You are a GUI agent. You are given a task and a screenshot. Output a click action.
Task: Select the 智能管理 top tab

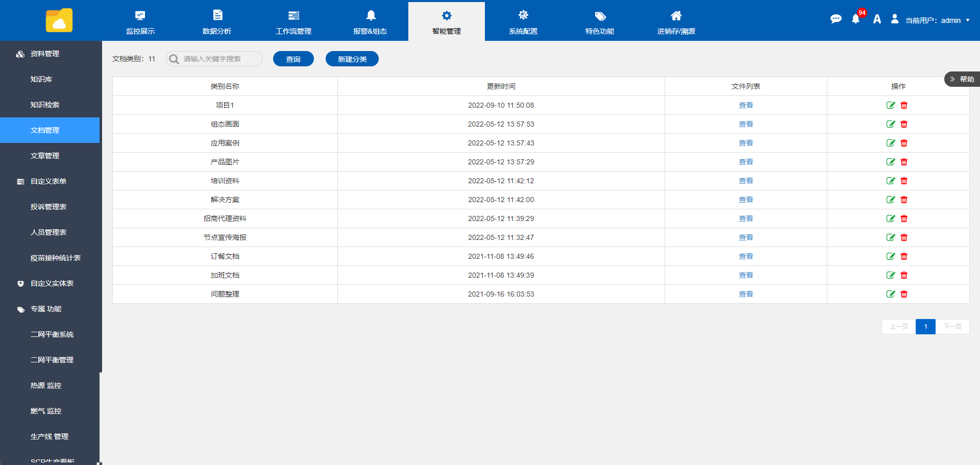click(447, 21)
